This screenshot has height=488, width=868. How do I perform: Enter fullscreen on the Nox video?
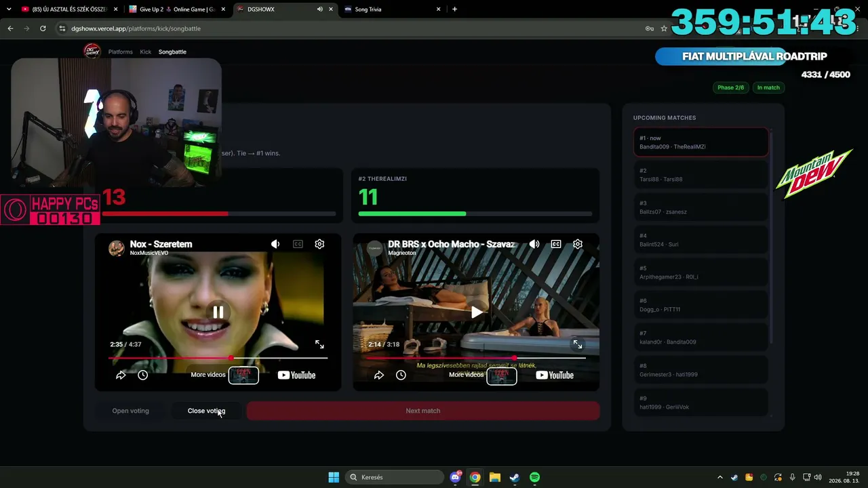[x=319, y=344]
